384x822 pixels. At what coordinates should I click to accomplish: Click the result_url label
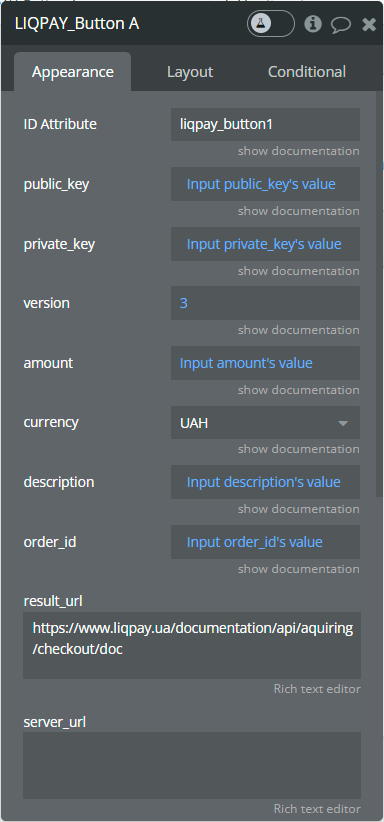point(53,601)
